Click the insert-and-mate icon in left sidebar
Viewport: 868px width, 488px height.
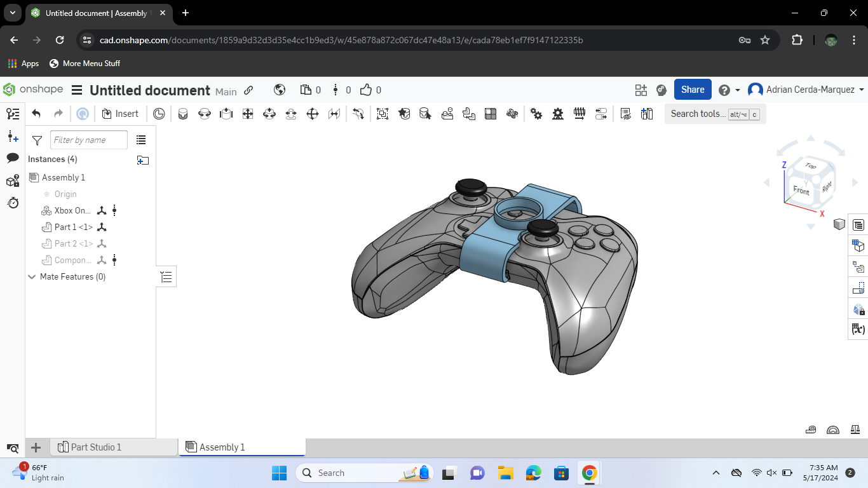[x=13, y=137]
